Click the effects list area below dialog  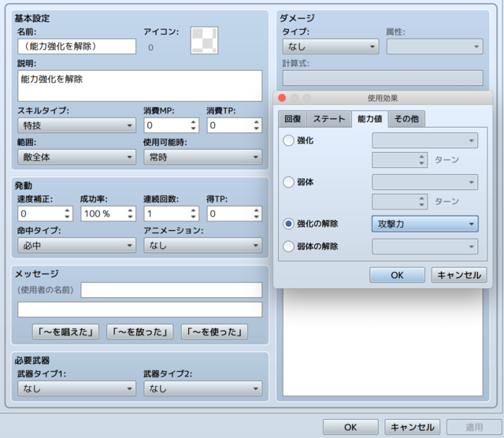383,342
